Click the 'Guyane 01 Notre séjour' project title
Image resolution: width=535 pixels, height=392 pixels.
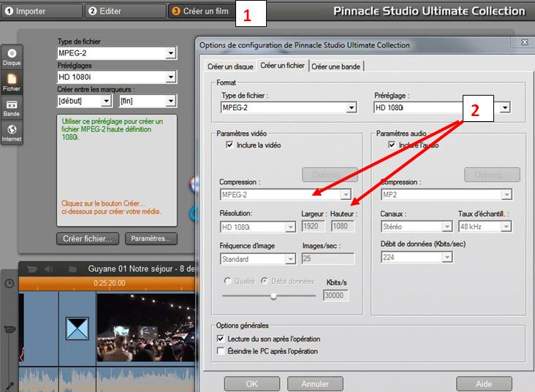pyautogui.click(x=141, y=269)
